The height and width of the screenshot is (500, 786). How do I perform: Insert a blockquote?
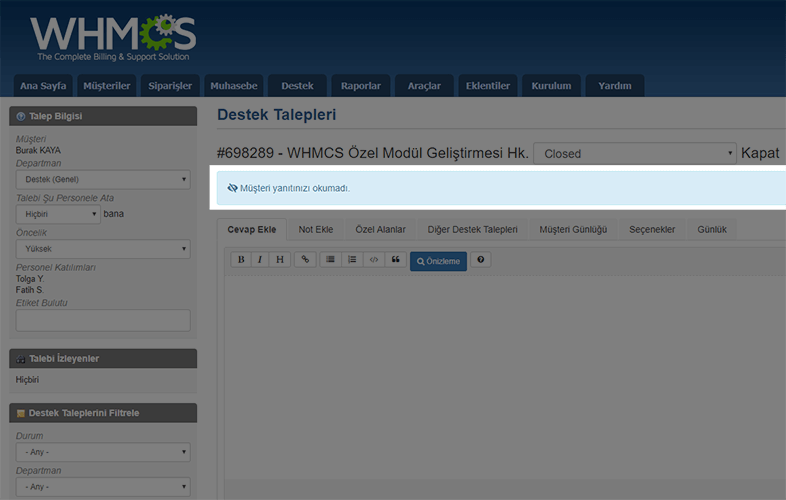396,259
